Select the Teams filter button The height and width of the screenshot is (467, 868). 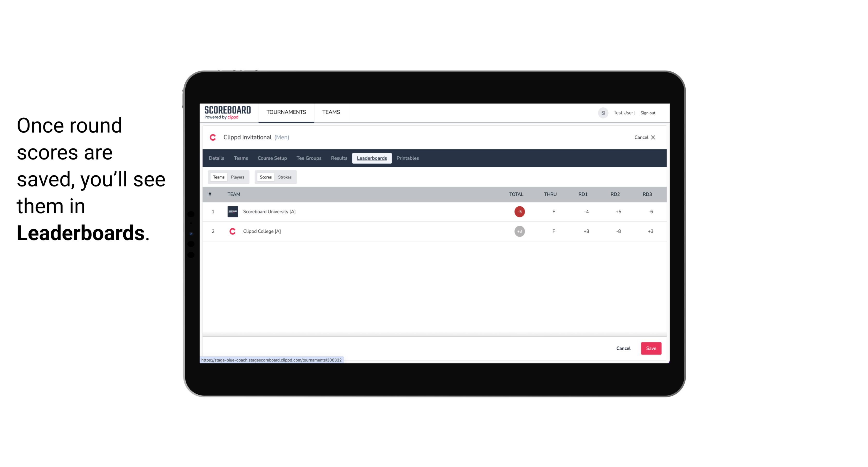tap(218, 177)
